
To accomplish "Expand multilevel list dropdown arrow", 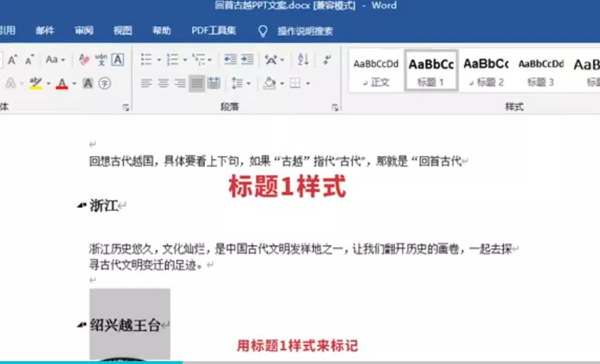I will tap(209, 60).
